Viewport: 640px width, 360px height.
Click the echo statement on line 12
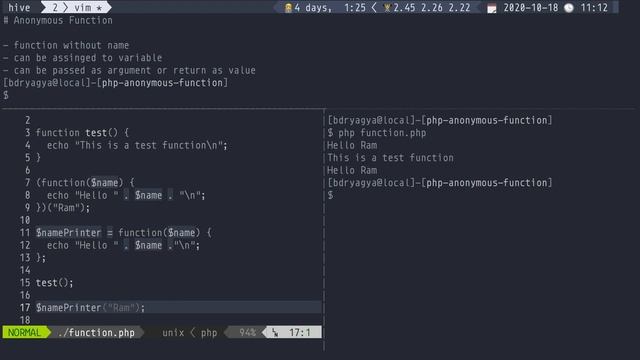[x=123, y=245]
